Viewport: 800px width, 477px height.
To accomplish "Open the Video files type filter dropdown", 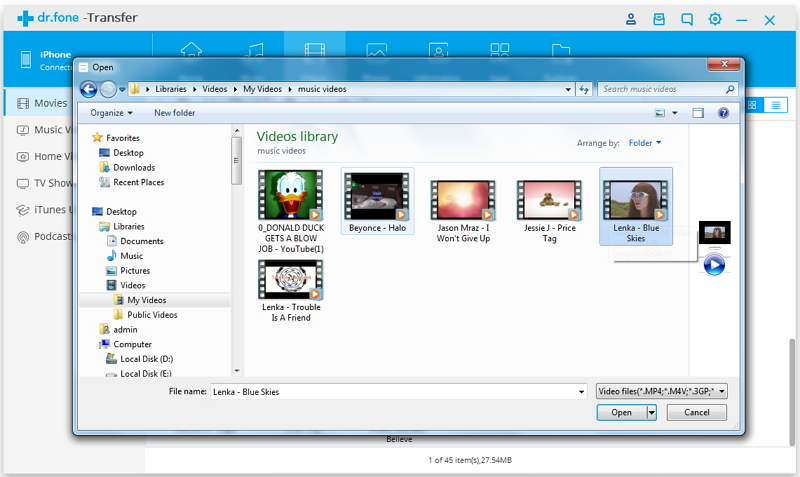I will [x=661, y=391].
